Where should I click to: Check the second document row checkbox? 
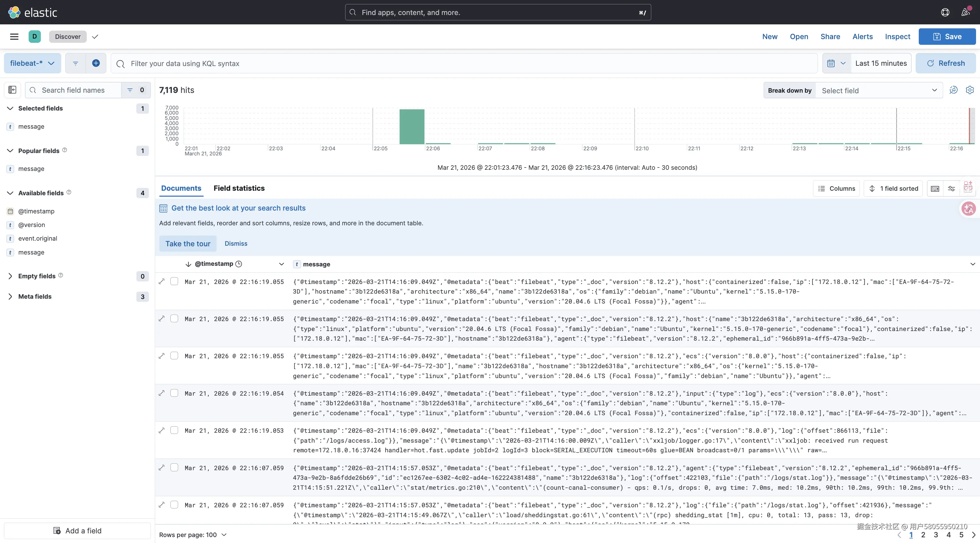pos(174,319)
